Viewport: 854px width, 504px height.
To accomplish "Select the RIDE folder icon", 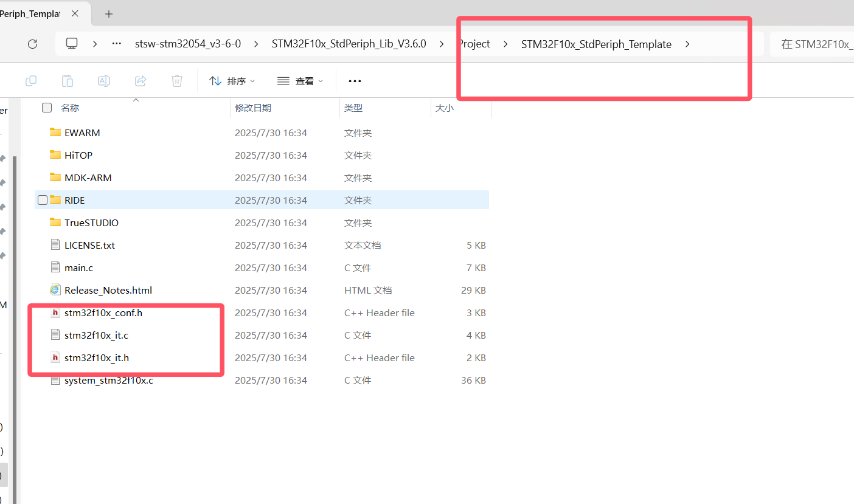I will click(x=55, y=200).
